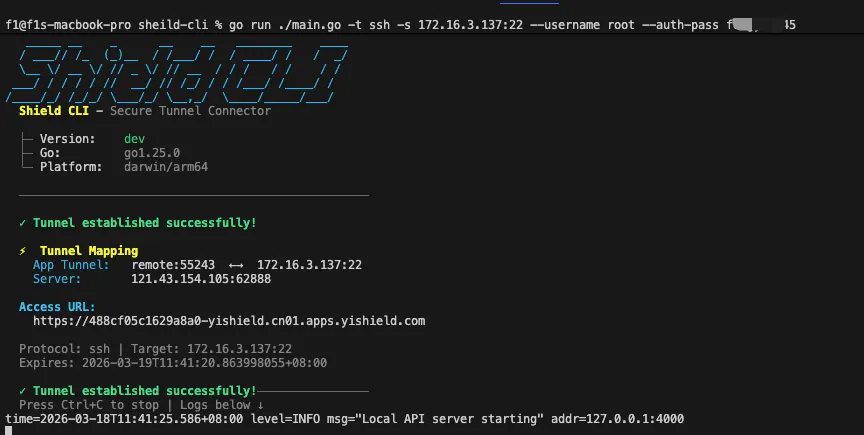Click the lightning bolt before Tunnel Mapping

click(x=23, y=251)
